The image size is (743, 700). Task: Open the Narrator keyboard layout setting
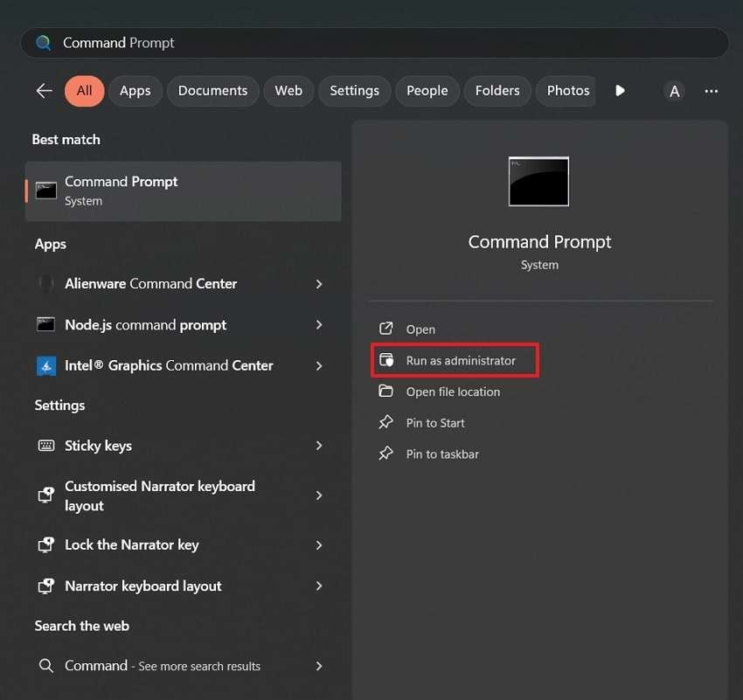[x=183, y=586]
